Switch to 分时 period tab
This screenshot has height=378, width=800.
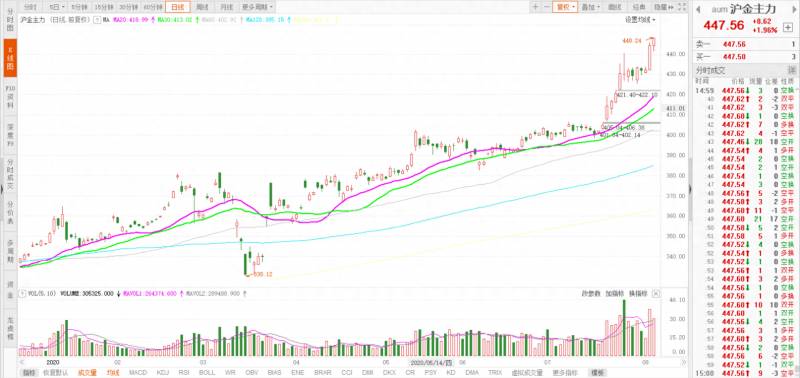(31, 7)
